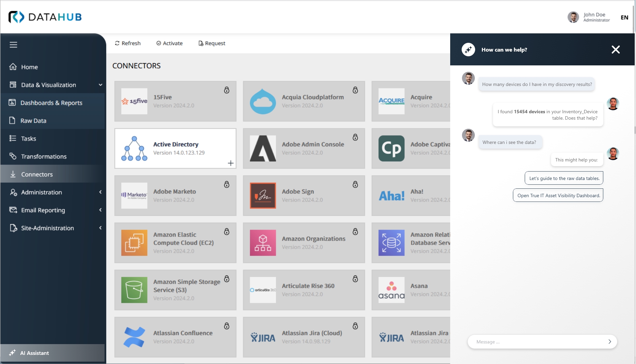Click the Email Reporting envelope icon
The height and width of the screenshot is (364, 636).
(13, 210)
